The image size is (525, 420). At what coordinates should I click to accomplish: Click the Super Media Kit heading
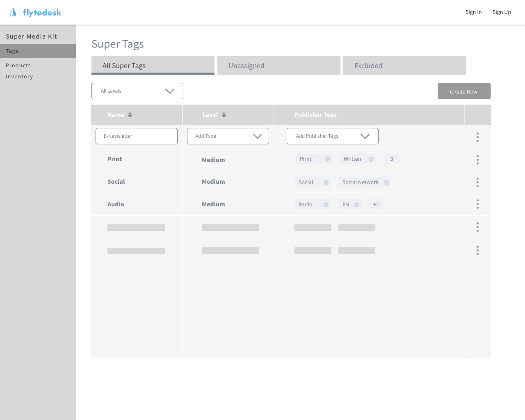(32, 37)
